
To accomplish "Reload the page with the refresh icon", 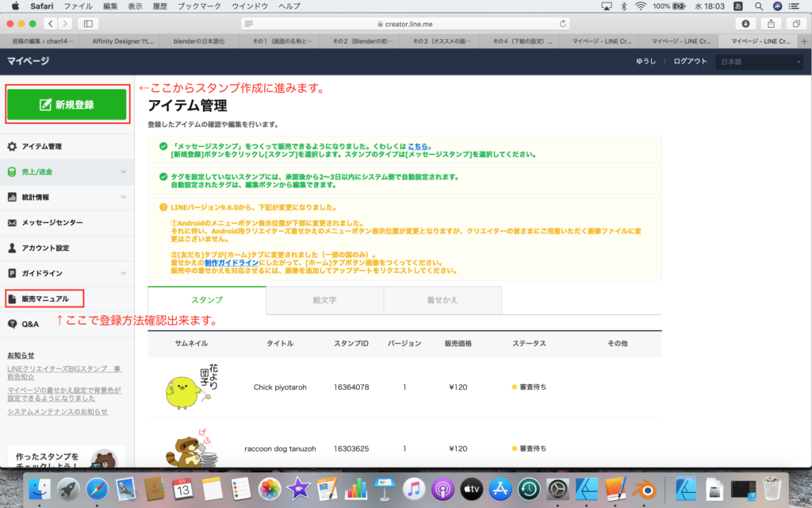I will pos(562,24).
